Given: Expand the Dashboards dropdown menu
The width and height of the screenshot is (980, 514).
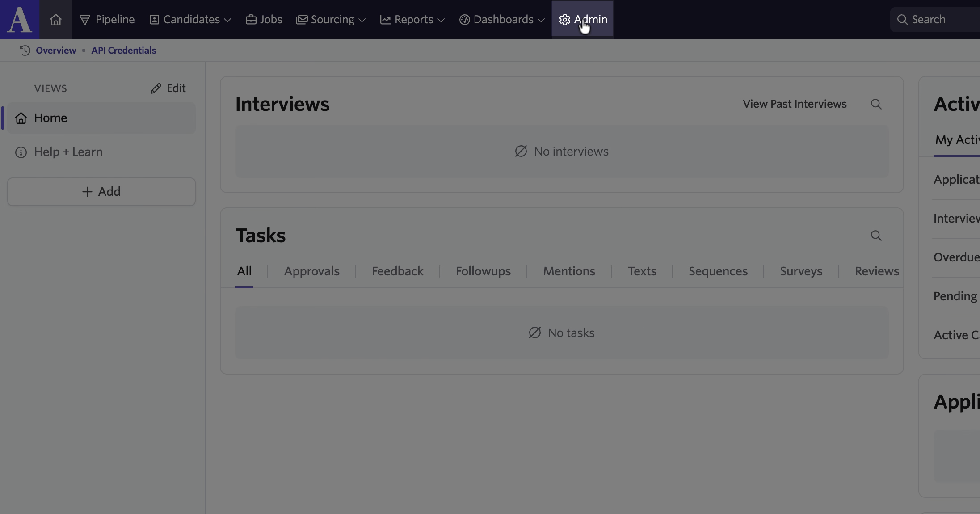Looking at the screenshot, I should 502,20.
